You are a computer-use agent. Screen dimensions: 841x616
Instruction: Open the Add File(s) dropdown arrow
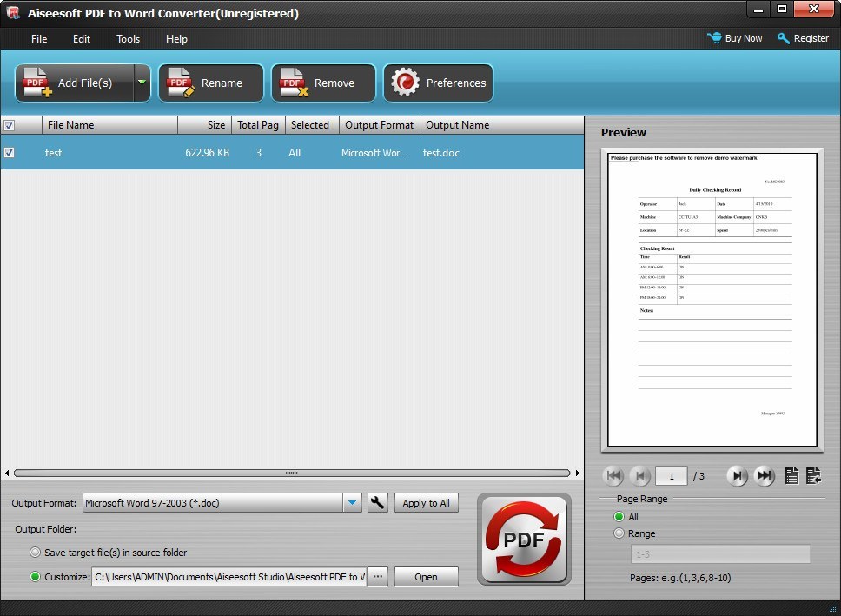click(142, 83)
